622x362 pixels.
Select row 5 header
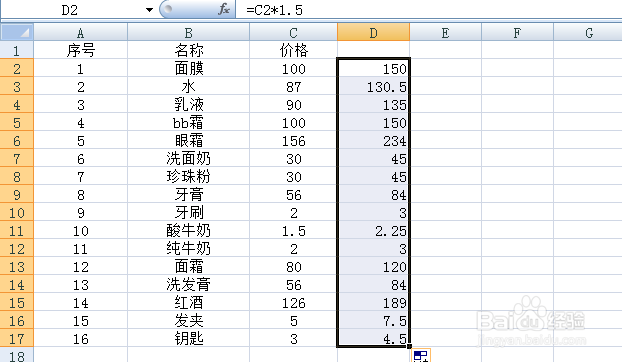17,123
